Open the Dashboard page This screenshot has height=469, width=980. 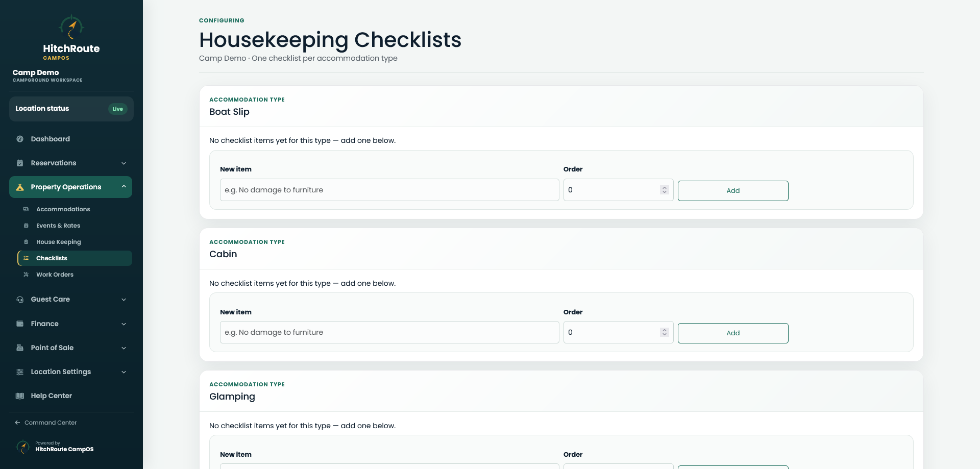click(x=70, y=139)
